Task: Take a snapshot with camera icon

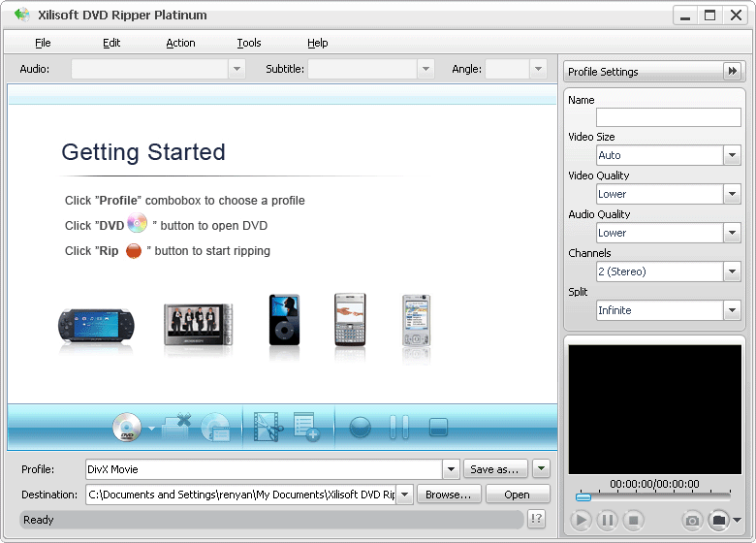Action: coord(692,520)
